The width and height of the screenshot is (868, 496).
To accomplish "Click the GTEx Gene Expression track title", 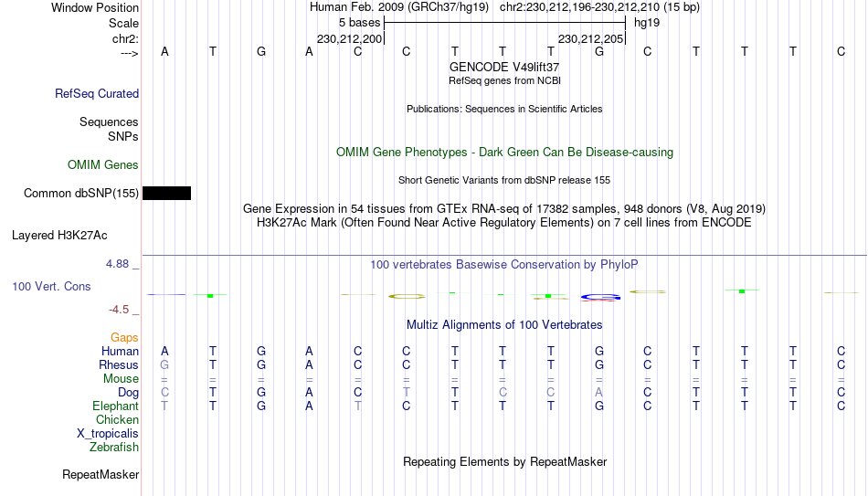I will tap(504, 208).
